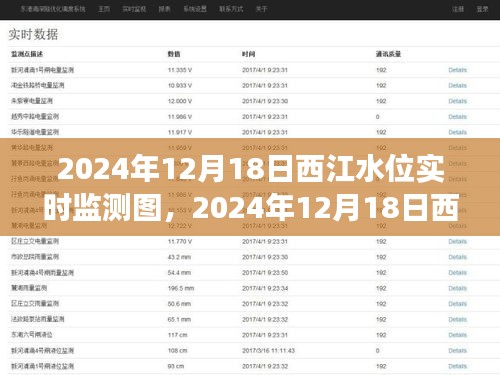Click the site title brand in the navbar
This screenshot has width=500, height=375.
tap(53, 9)
